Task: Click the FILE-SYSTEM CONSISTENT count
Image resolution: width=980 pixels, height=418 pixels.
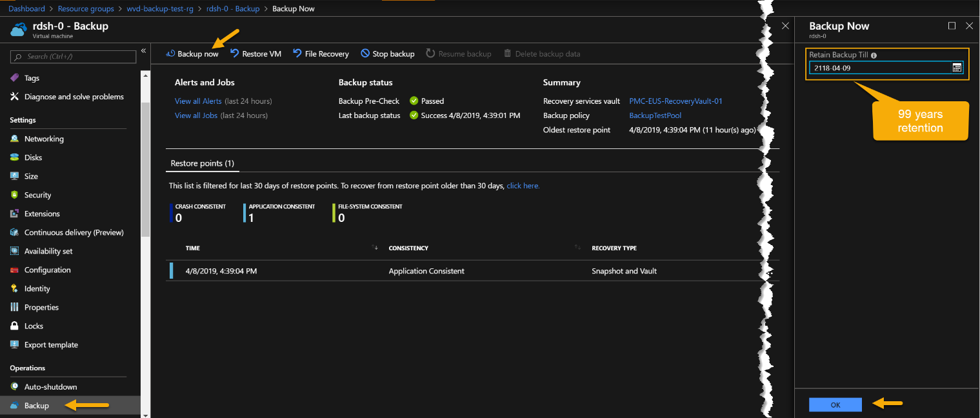Action: coord(341,218)
